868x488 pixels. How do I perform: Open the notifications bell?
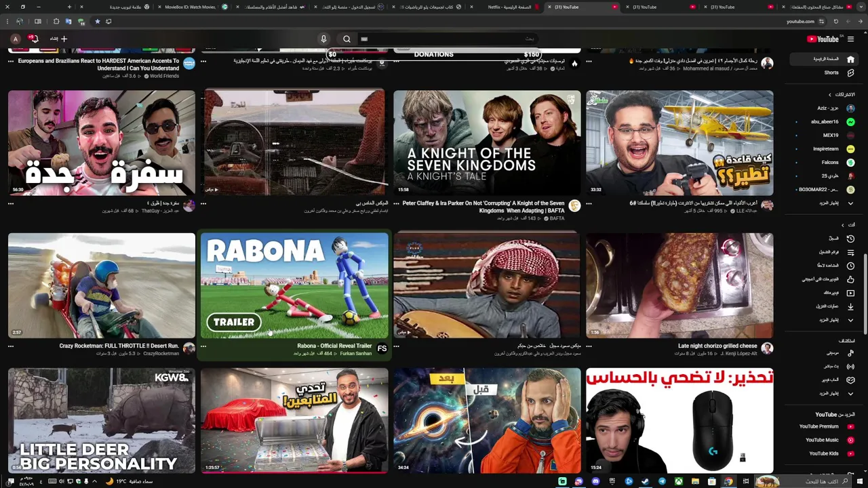[x=34, y=39]
